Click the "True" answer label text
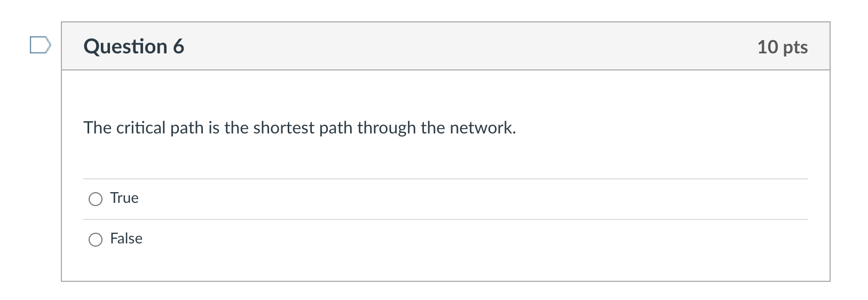 pyautogui.click(x=124, y=198)
